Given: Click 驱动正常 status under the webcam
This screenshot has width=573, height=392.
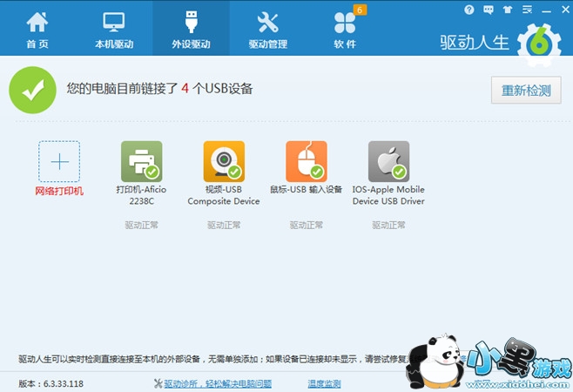Looking at the screenshot, I should point(224,225).
